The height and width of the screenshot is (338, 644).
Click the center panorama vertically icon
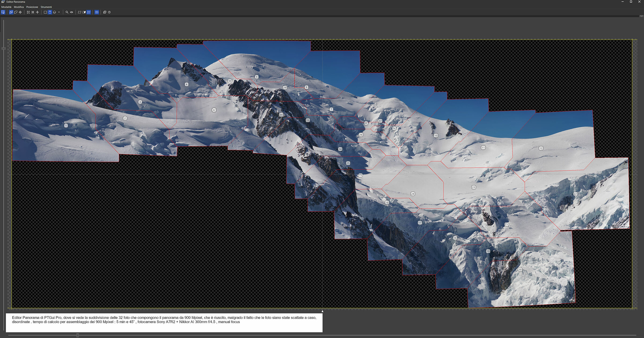[x=37, y=12]
